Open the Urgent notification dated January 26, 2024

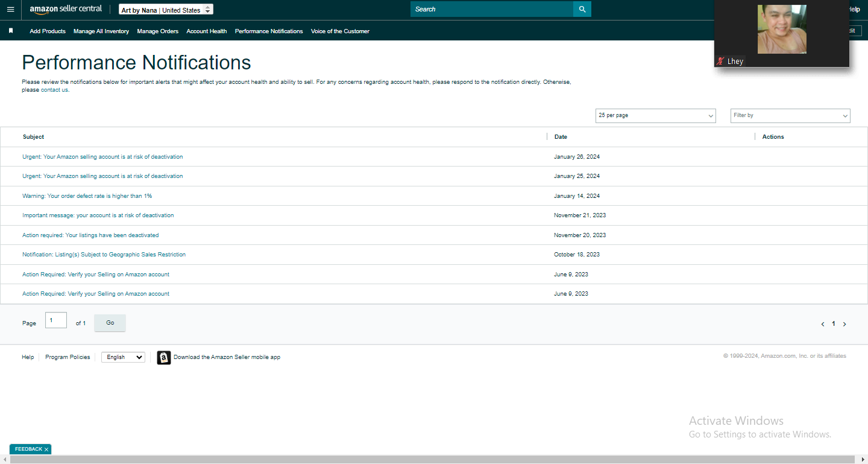(x=102, y=157)
